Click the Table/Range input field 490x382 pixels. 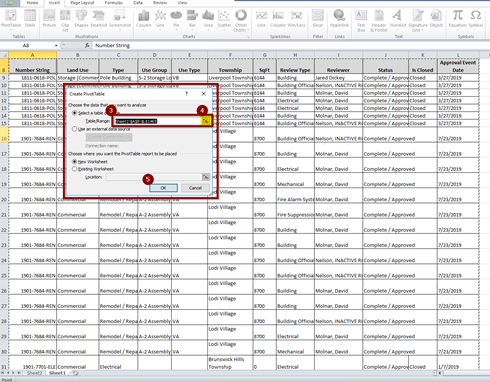click(x=158, y=121)
